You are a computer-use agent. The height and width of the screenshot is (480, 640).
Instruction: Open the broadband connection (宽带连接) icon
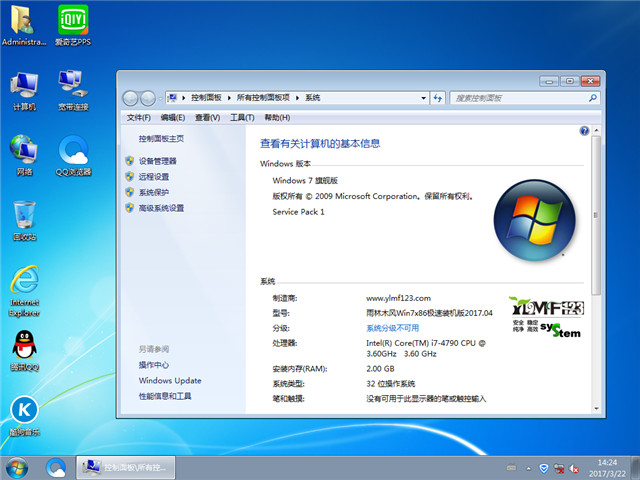click(73, 91)
